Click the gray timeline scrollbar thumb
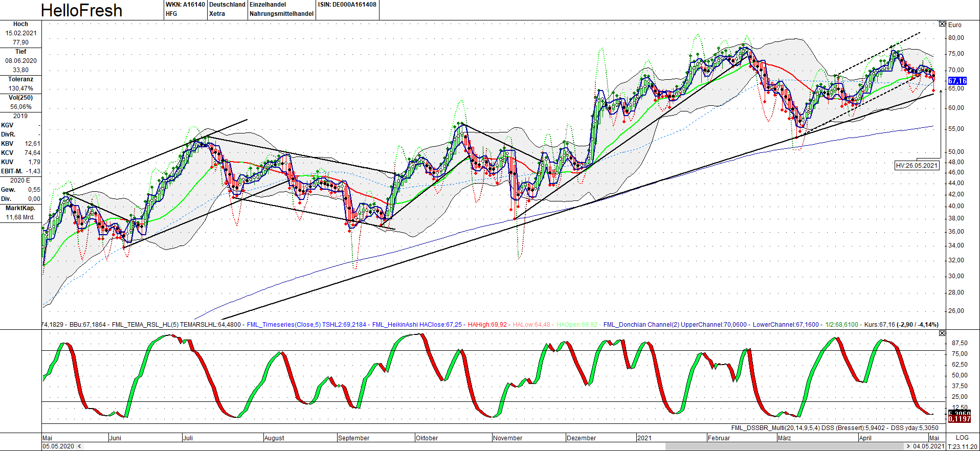The width and height of the screenshot is (980, 451). pyautogui.click(x=785, y=446)
